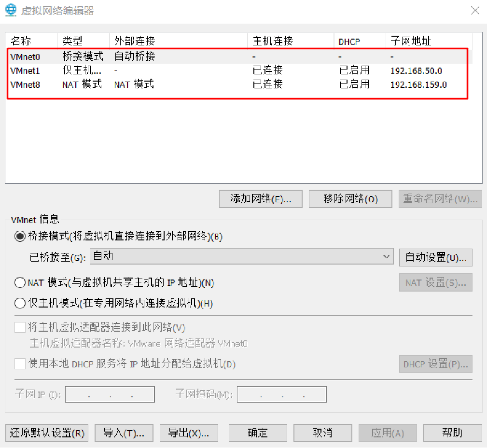This screenshot has height=448, width=487.
Task: Click 已启用 DHCP cell in VMnet8 row
Action: (354, 84)
